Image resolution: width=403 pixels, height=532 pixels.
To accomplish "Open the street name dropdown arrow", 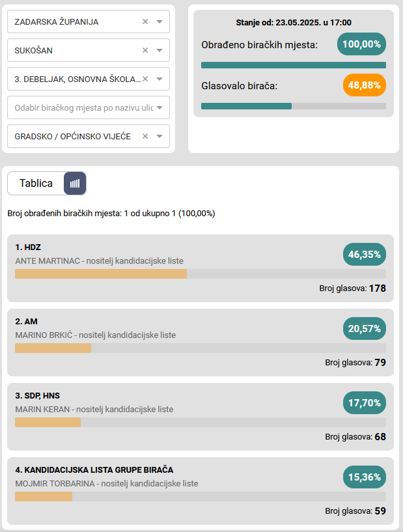I will click(160, 107).
